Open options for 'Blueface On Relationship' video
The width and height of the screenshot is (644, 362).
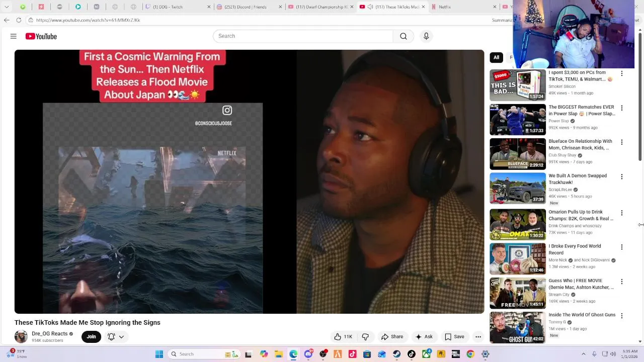[622, 142]
